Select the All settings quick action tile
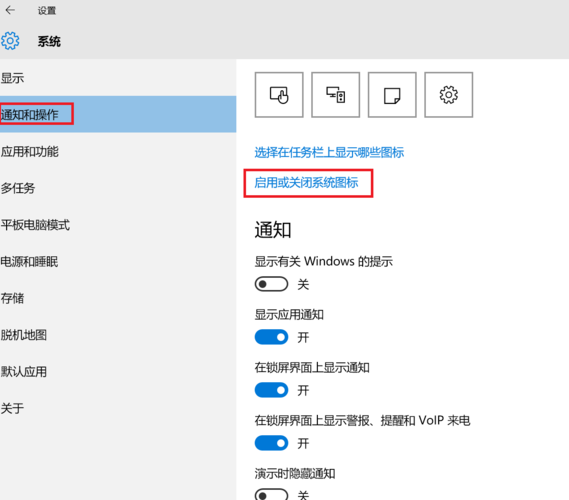569x500 pixels. [449, 95]
